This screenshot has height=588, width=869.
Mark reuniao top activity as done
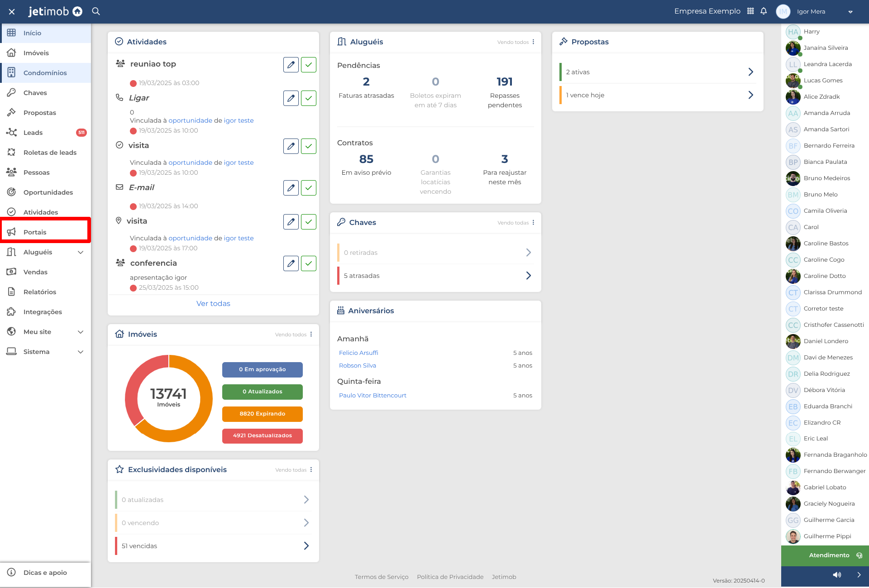click(309, 65)
